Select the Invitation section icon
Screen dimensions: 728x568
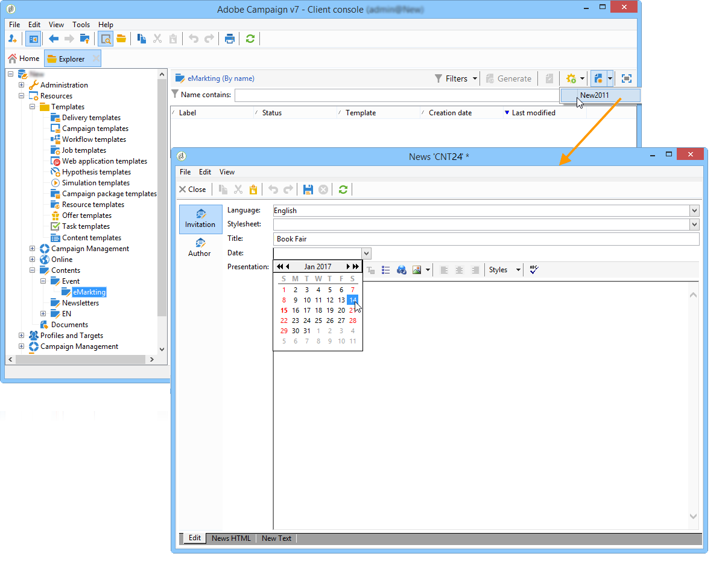pos(201,219)
